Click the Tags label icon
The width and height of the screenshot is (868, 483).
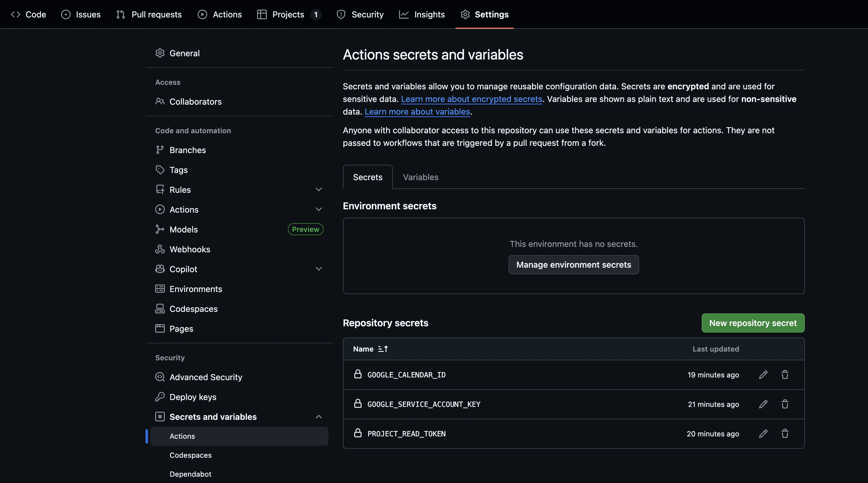(x=160, y=170)
